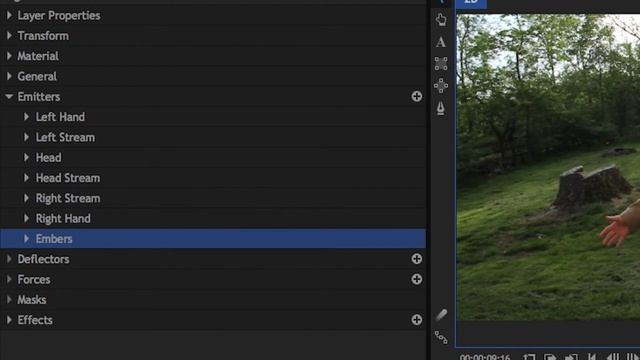
Task: Click the 'Material' label text
Action: coord(38,56)
